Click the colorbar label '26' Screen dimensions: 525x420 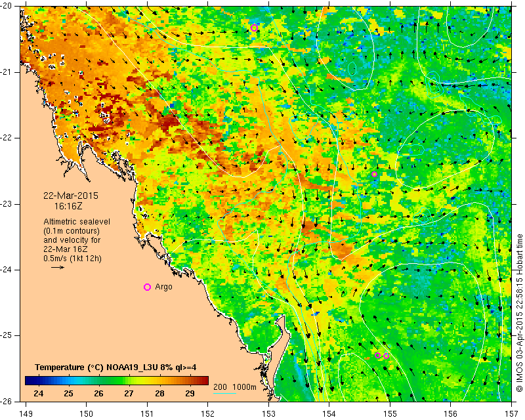point(99,393)
